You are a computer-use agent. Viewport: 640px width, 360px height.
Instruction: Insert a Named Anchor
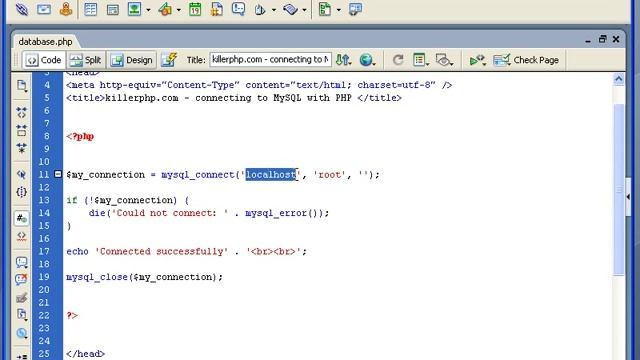point(66,9)
